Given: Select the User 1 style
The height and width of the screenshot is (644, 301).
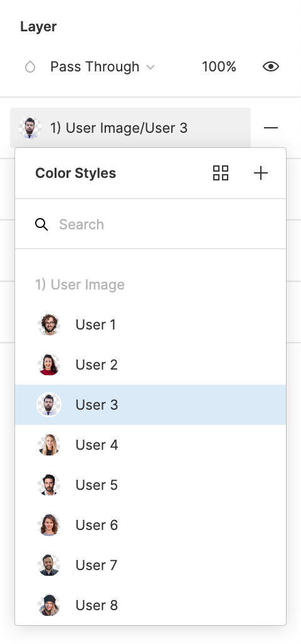Looking at the screenshot, I should (150, 325).
